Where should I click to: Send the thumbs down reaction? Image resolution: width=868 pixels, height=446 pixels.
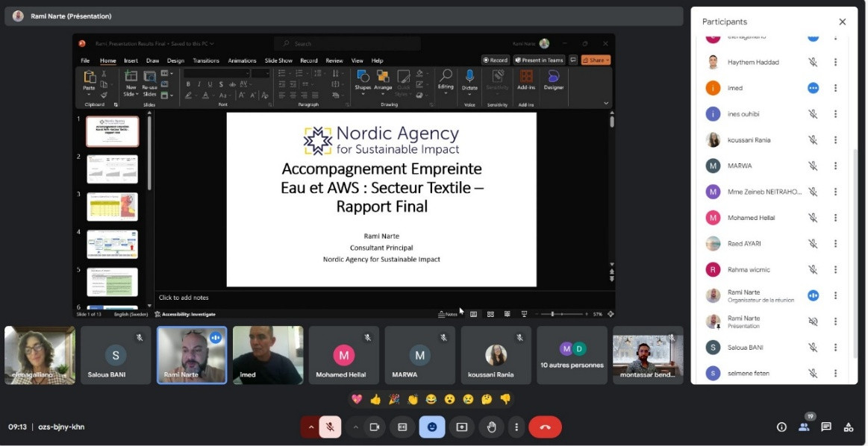pyautogui.click(x=505, y=399)
